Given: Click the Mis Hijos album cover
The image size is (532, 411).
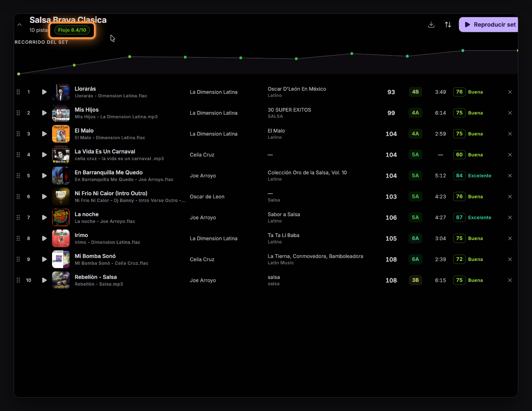Looking at the screenshot, I should click(x=61, y=113).
